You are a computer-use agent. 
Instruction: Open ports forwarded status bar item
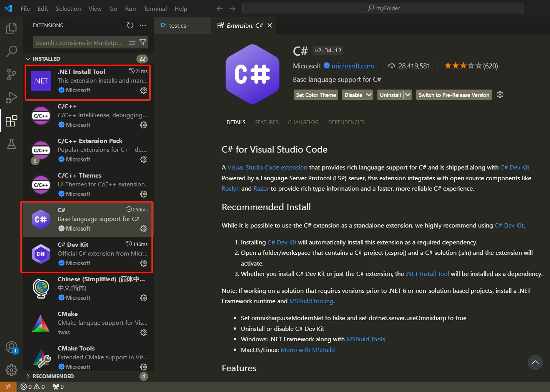pyautogui.click(x=58, y=387)
